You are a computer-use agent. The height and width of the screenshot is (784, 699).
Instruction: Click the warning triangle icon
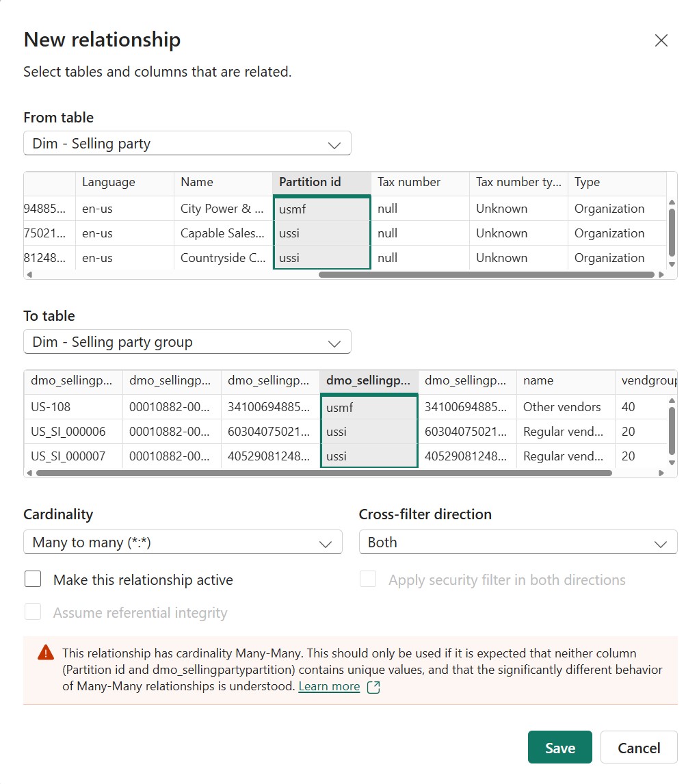46,653
